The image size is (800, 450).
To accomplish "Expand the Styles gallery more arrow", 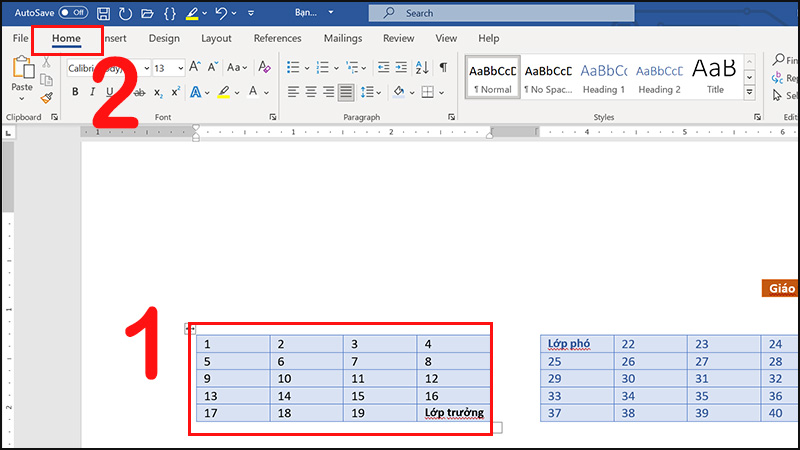I will click(x=749, y=92).
